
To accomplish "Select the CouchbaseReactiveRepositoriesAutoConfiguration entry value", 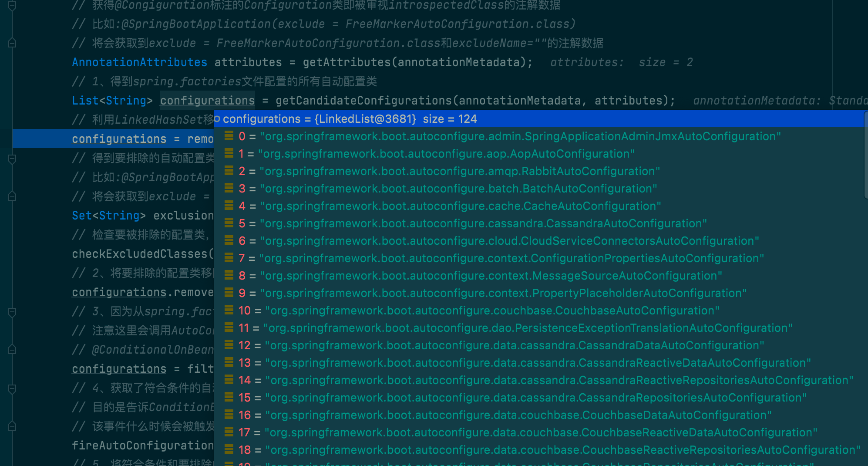I will click(x=563, y=450).
